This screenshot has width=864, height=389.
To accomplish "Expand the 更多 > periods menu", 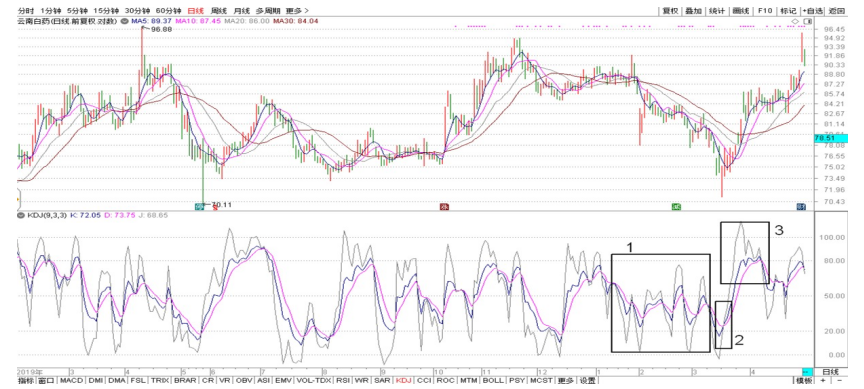I will tap(297, 10).
